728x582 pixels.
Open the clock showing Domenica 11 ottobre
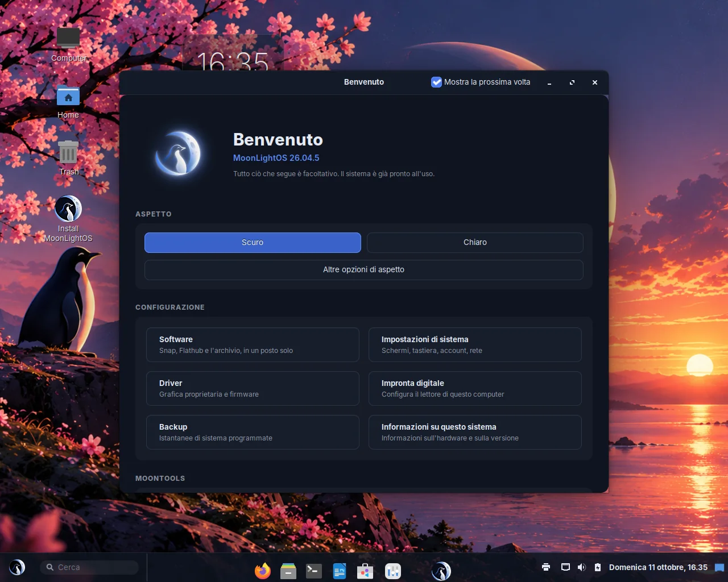[x=658, y=567]
